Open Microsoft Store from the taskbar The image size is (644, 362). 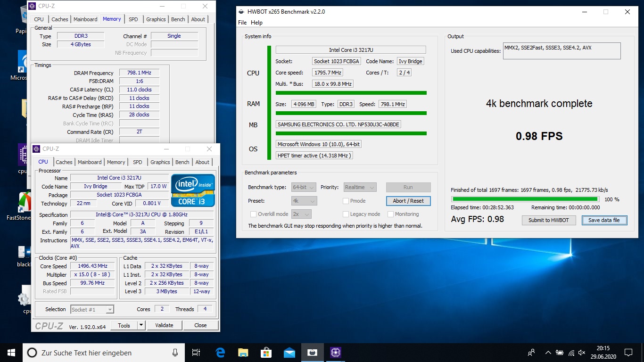[266, 353]
